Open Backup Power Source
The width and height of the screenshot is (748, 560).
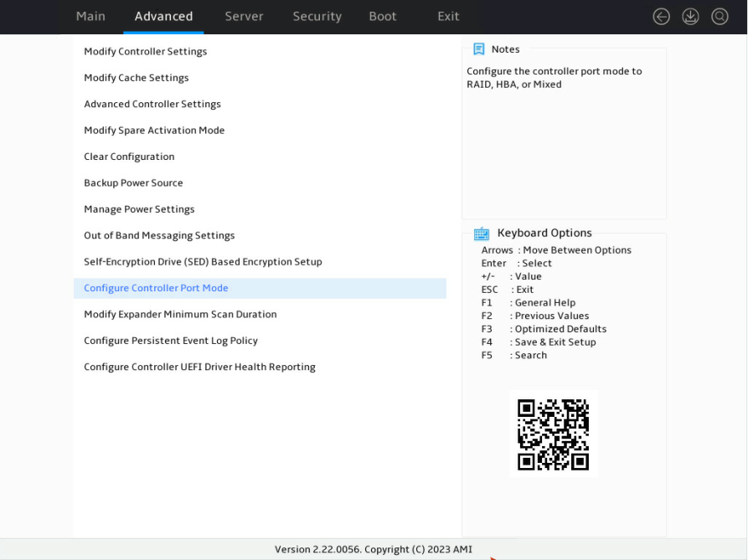click(260, 182)
